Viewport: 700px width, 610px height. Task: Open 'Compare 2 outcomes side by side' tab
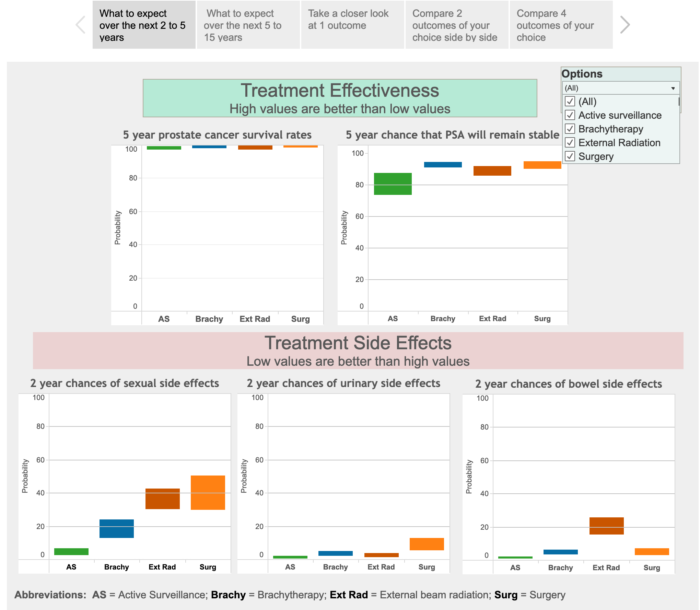point(457,25)
